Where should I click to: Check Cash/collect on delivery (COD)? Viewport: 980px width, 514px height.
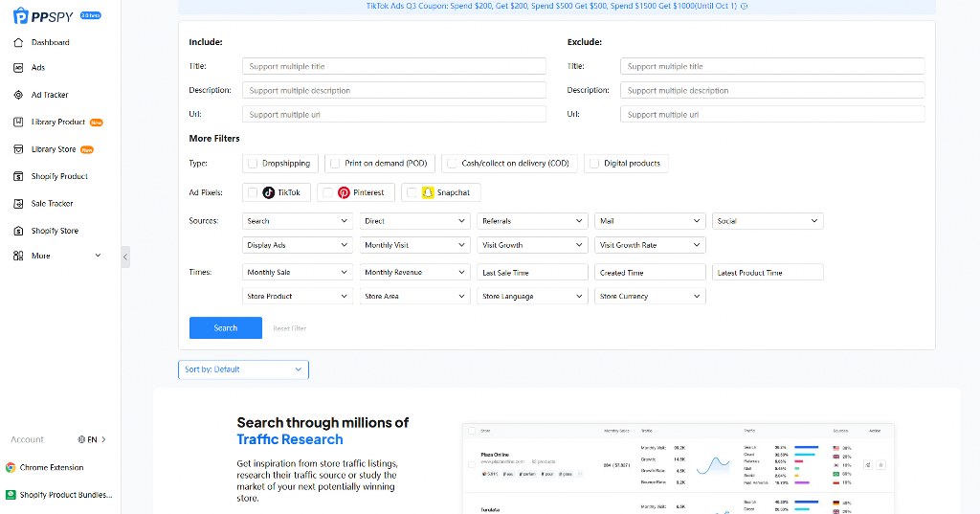(x=452, y=164)
